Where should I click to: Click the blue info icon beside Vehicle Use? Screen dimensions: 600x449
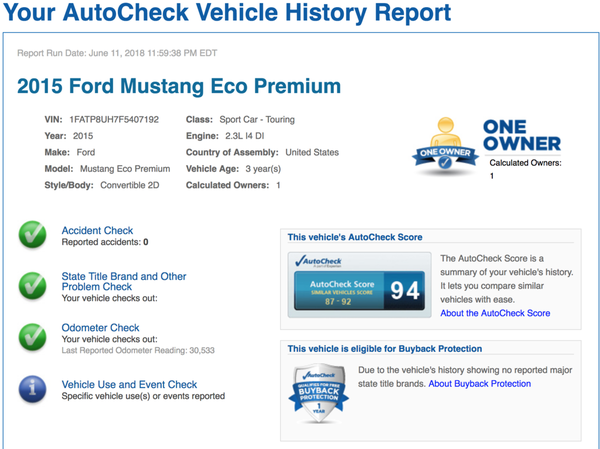tap(33, 389)
